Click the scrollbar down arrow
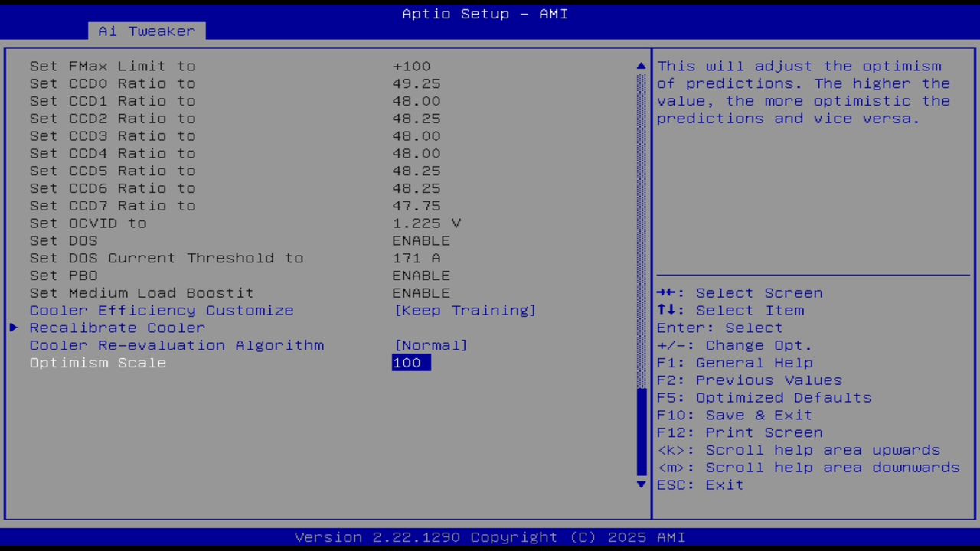 [641, 484]
